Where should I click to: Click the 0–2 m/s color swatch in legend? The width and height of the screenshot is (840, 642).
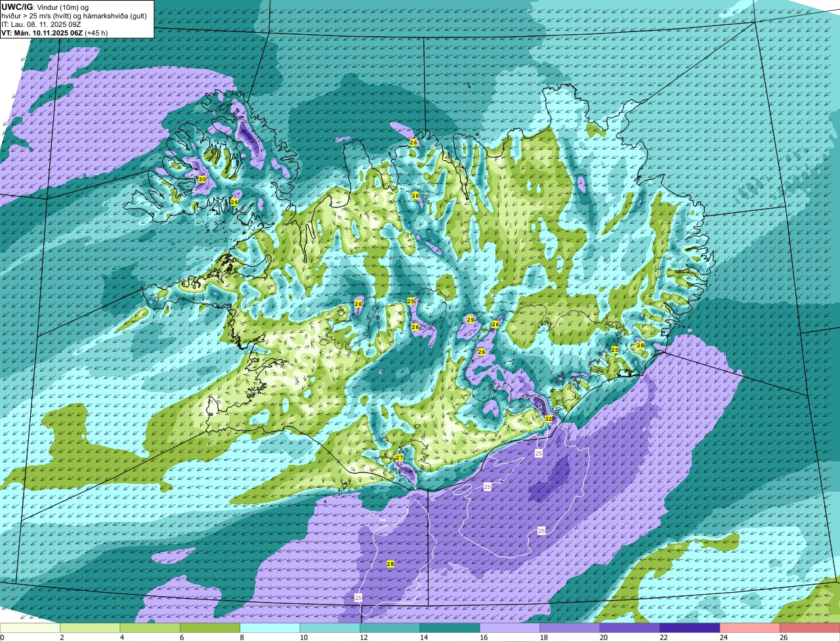tap(30, 628)
